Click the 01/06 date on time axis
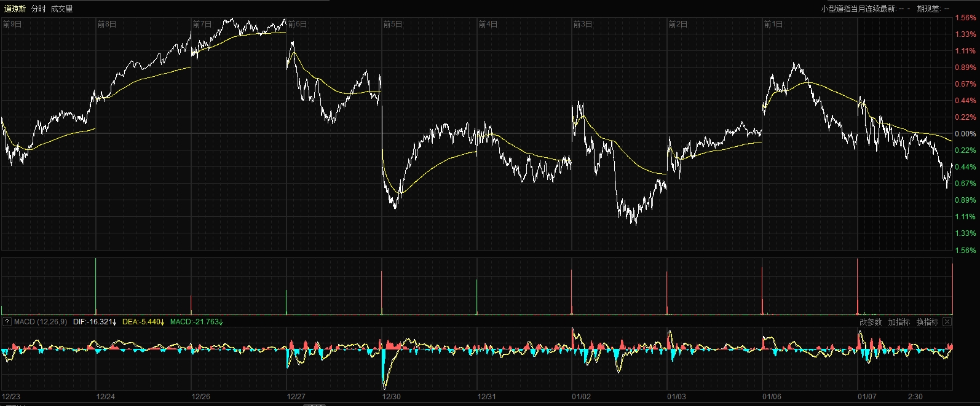Screen dimensions: 980x406 coord(772,397)
